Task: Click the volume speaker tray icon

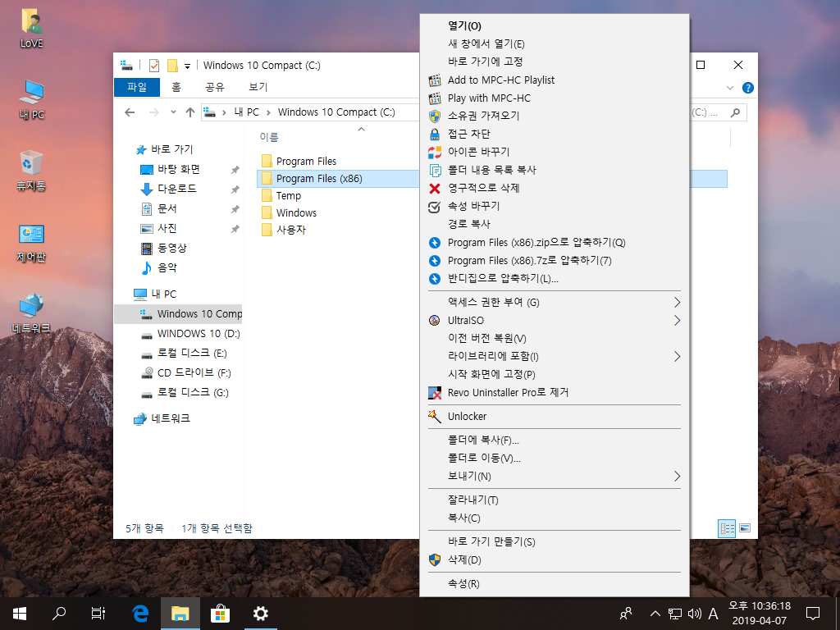Action: [694, 614]
